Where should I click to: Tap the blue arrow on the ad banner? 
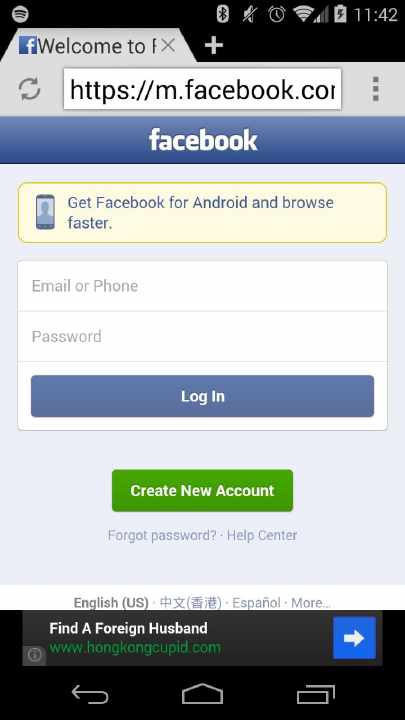(x=354, y=638)
